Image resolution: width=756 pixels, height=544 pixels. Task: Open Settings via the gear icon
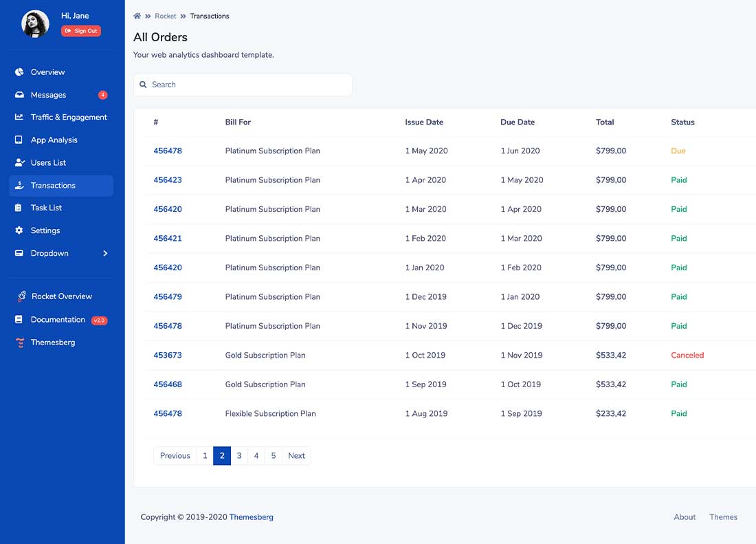click(18, 230)
